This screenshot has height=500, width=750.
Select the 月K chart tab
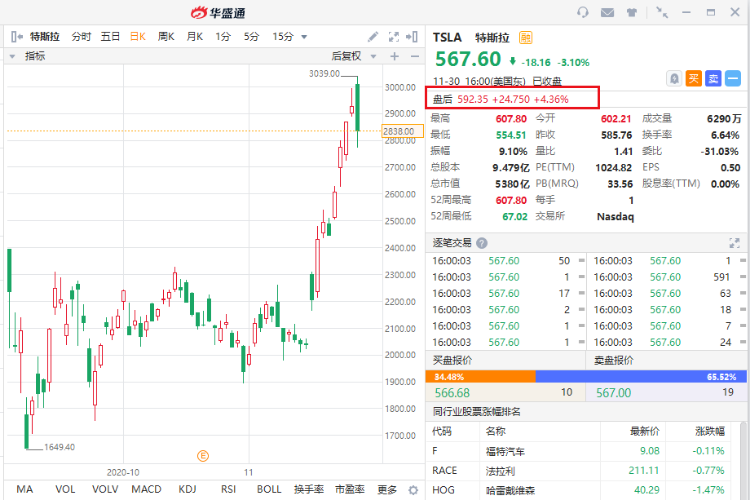195,36
